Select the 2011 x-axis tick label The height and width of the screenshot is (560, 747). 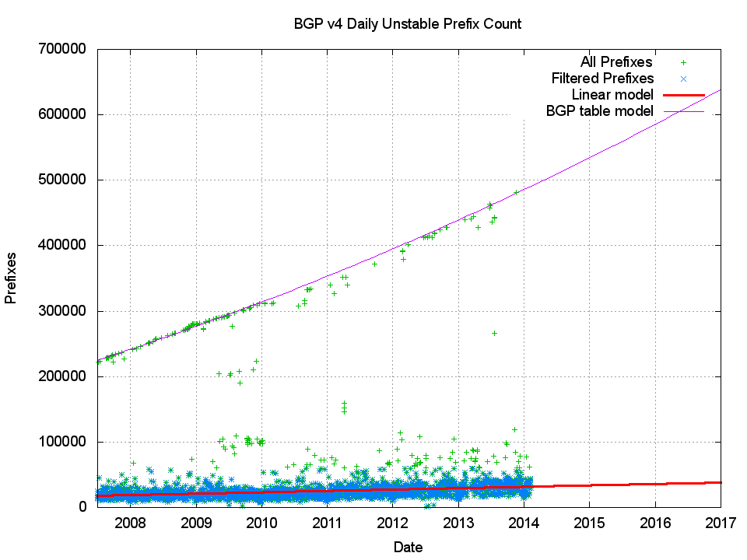coord(327,522)
